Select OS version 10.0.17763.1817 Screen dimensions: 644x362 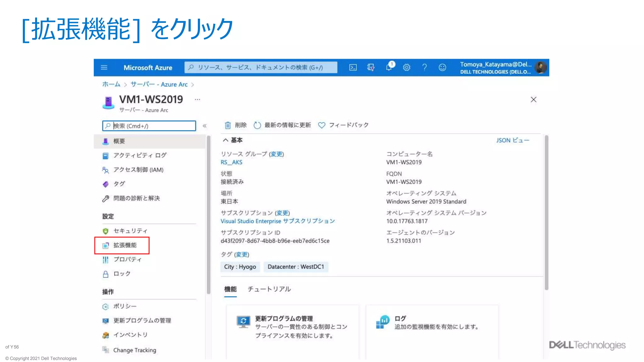(407, 221)
